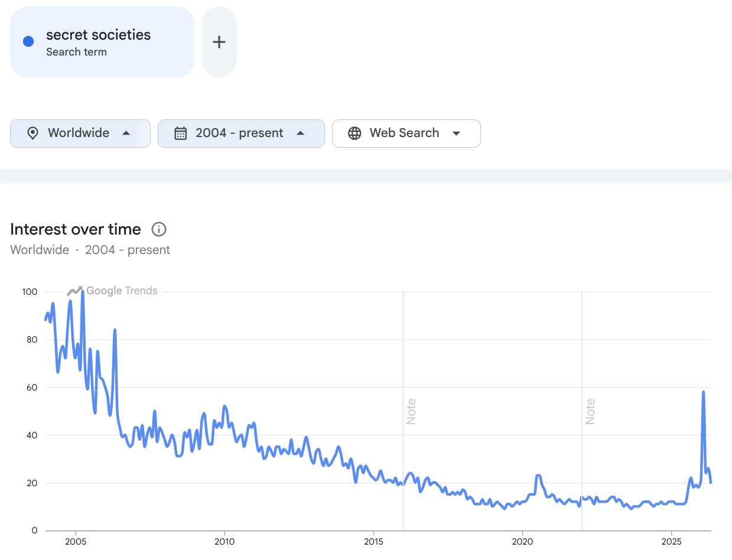732x560 pixels.
Task: Click the blue dot beside secret societies
Action: [28, 42]
